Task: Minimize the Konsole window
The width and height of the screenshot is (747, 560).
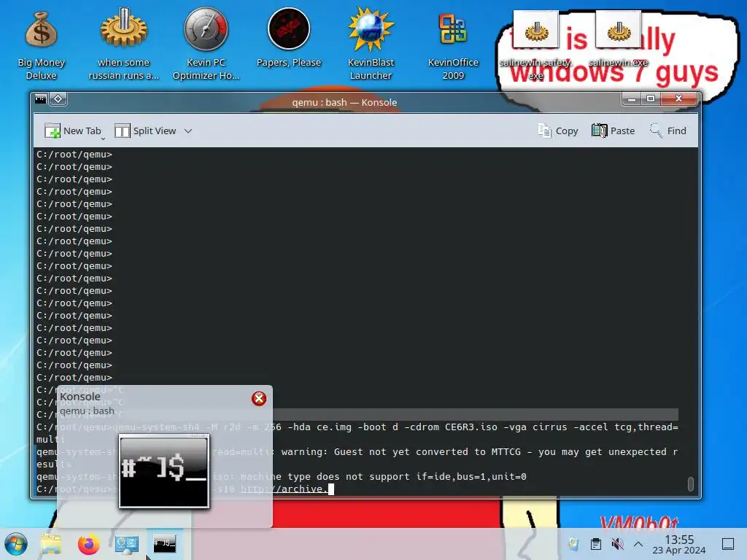Action: 632,99
